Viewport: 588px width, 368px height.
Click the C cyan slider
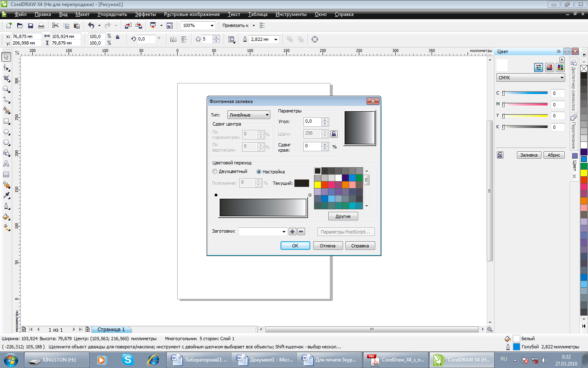click(525, 93)
